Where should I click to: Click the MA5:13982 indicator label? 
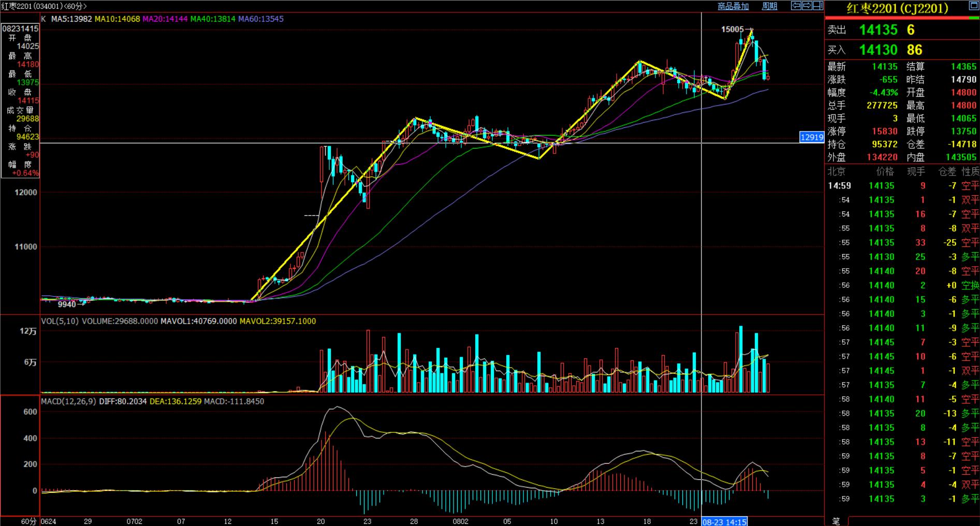click(71, 19)
